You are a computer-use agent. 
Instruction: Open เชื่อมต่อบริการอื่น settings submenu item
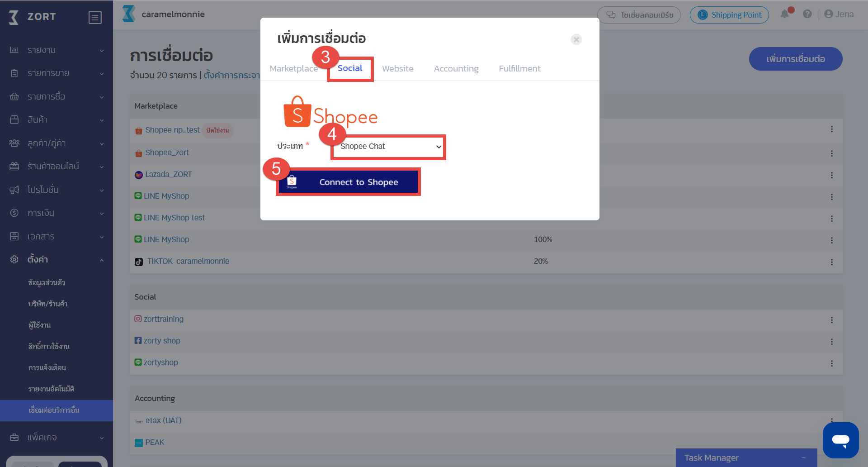point(57,410)
